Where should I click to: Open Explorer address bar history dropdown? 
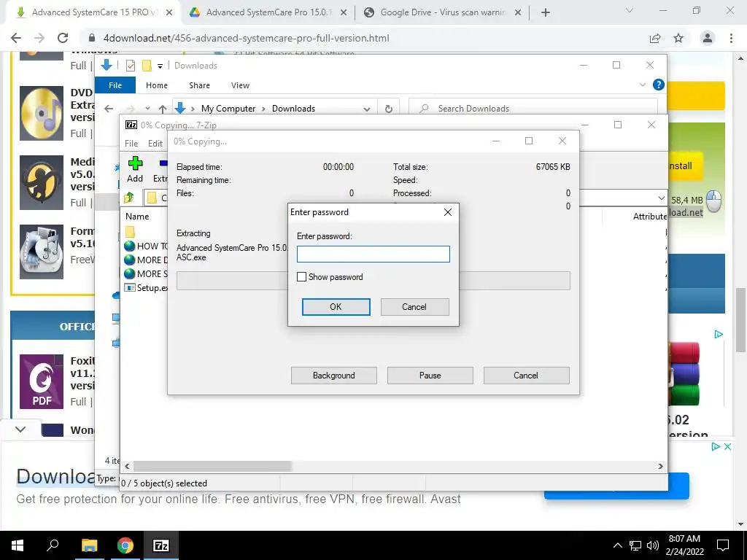367,109
